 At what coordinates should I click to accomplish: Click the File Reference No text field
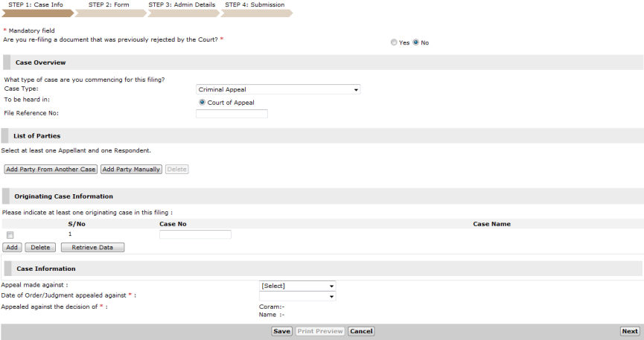point(232,114)
